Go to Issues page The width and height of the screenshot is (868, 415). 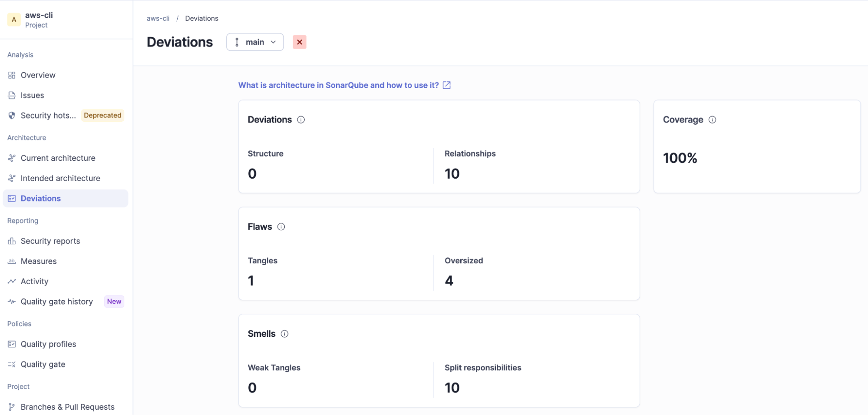66,95
